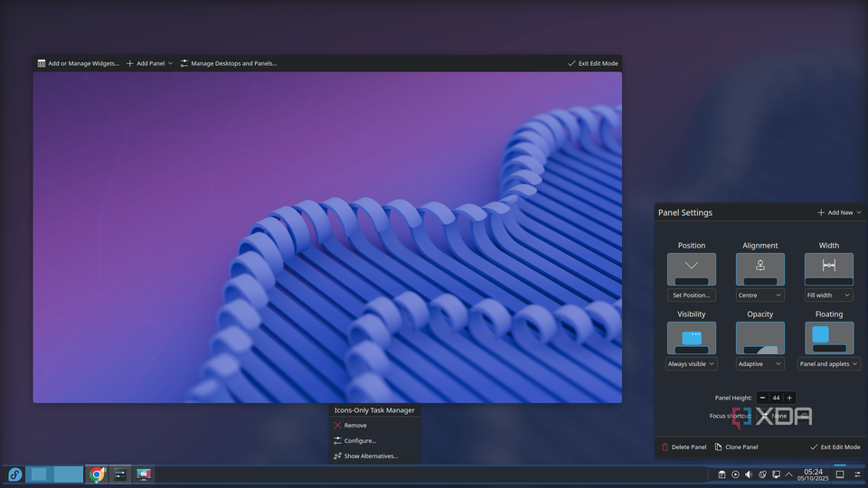The width and height of the screenshot is (868, 488).
Task: Click the red X Remove icon
Action: (337, 426)
